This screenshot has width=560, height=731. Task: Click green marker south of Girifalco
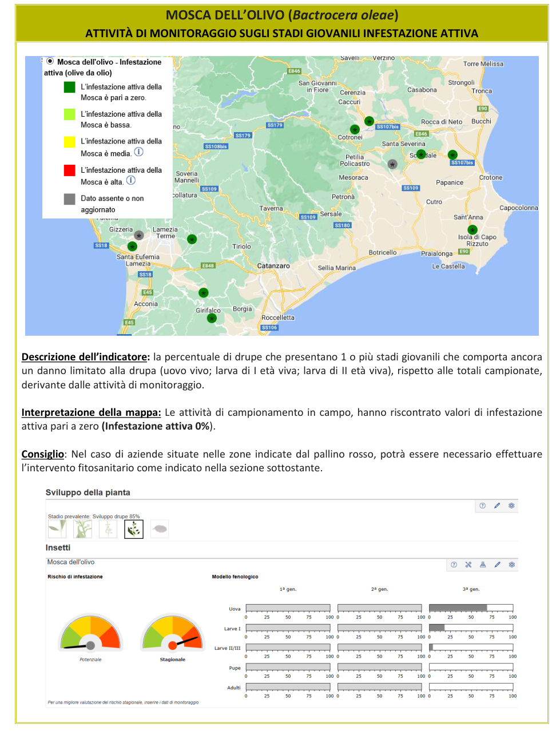click(x=212, y=318)
